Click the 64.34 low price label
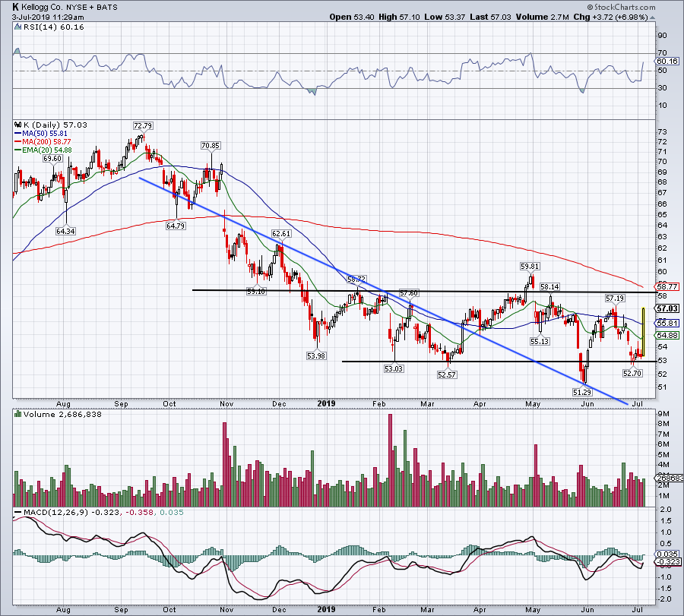Screen dimensions: 684x616 [65, 232]
